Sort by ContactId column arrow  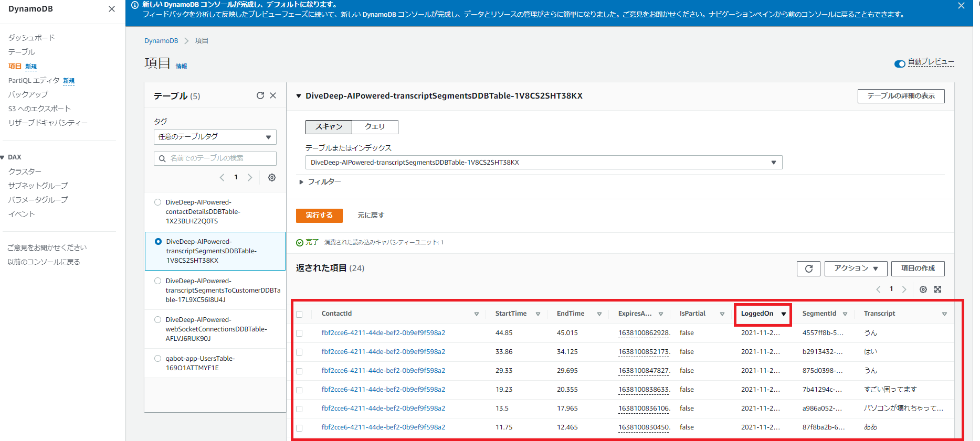pyautogui.click(x=477, y=314)
